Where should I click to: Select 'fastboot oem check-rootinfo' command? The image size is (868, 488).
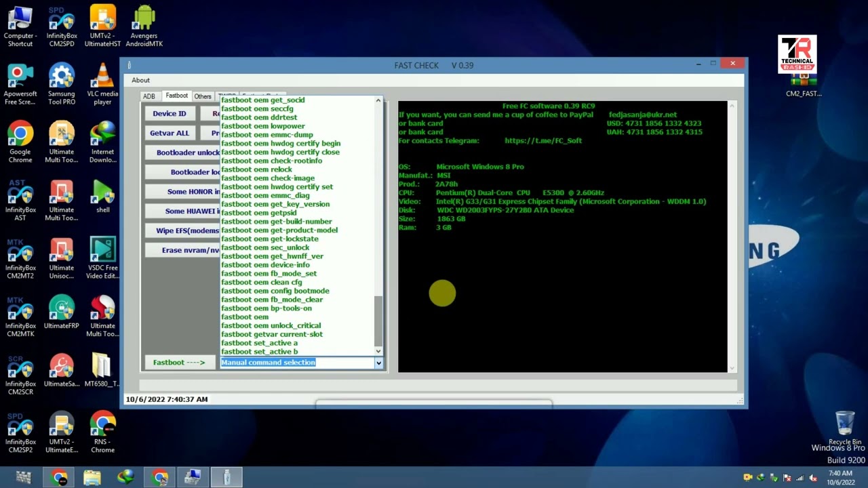[271, 161]
